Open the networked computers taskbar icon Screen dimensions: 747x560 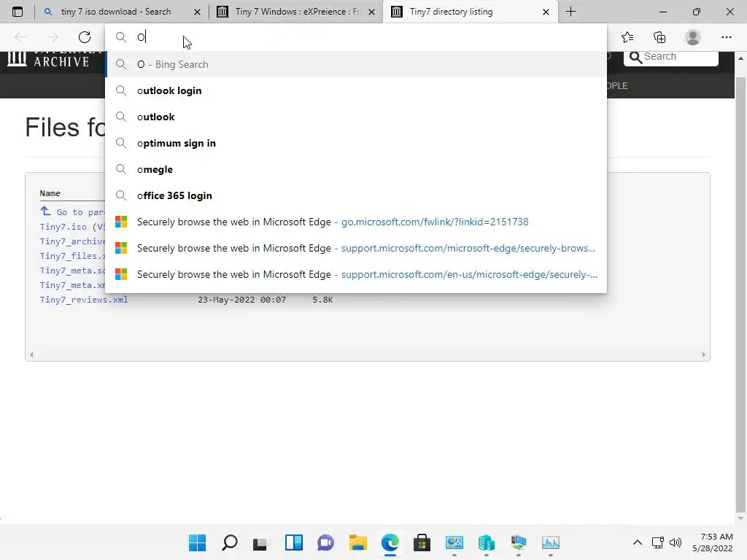coord(519,542)
